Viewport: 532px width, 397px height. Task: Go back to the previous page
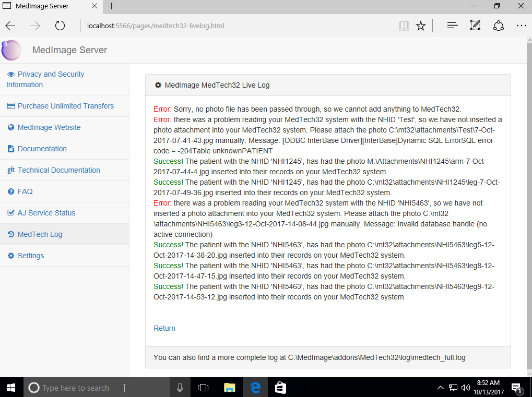click(10, 26)
